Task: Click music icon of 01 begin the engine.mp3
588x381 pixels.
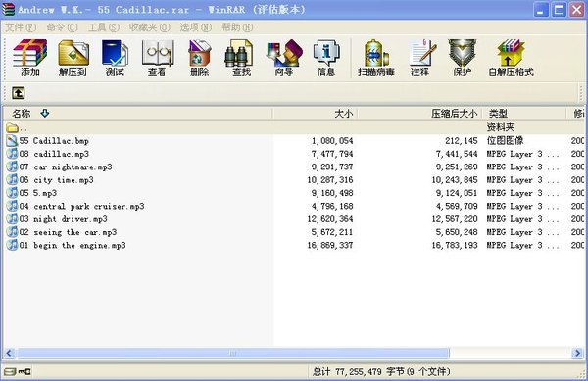Action: pyautogui.click(x=12, y=245)
